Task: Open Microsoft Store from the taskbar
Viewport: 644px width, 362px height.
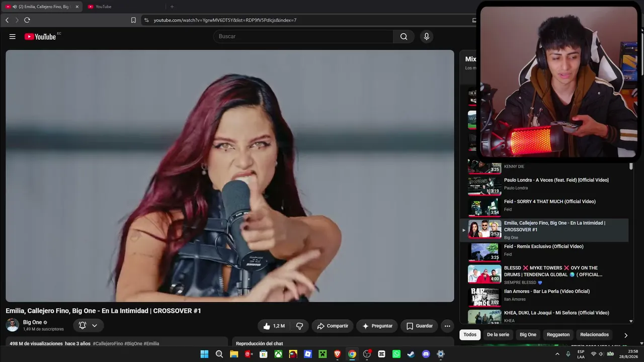Action: tap(263, 354)
